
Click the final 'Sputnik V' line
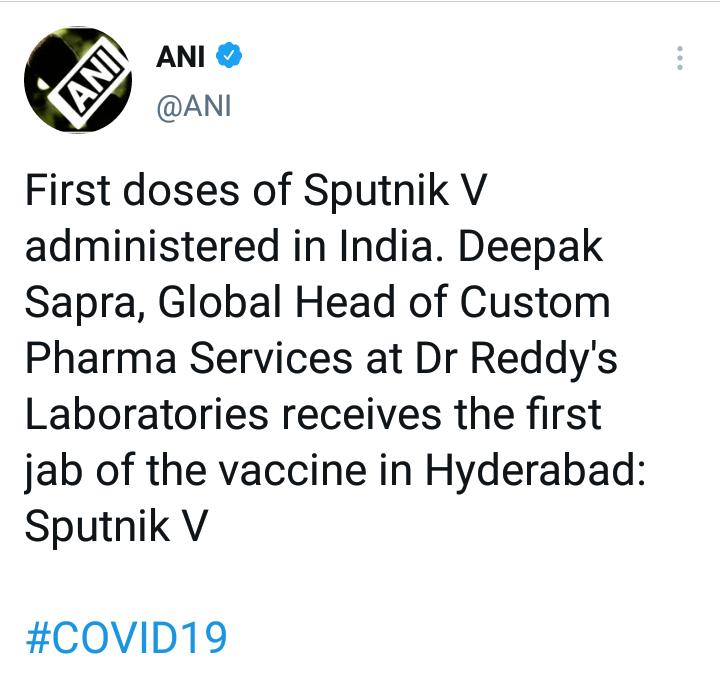click(x=115, y=527)
